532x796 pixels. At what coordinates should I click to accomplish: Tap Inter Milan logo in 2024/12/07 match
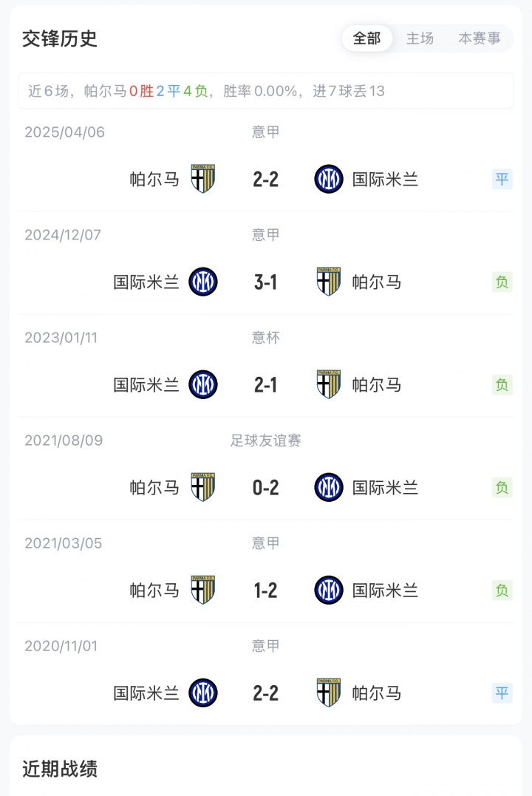click(x=203, y=282)
